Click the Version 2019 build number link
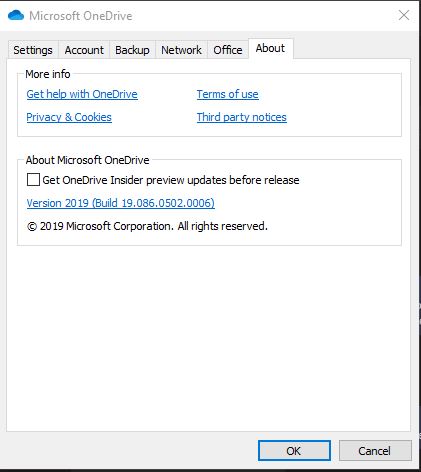Image resolution: width=421 pixels, height=472 pixels. point(120,203)
